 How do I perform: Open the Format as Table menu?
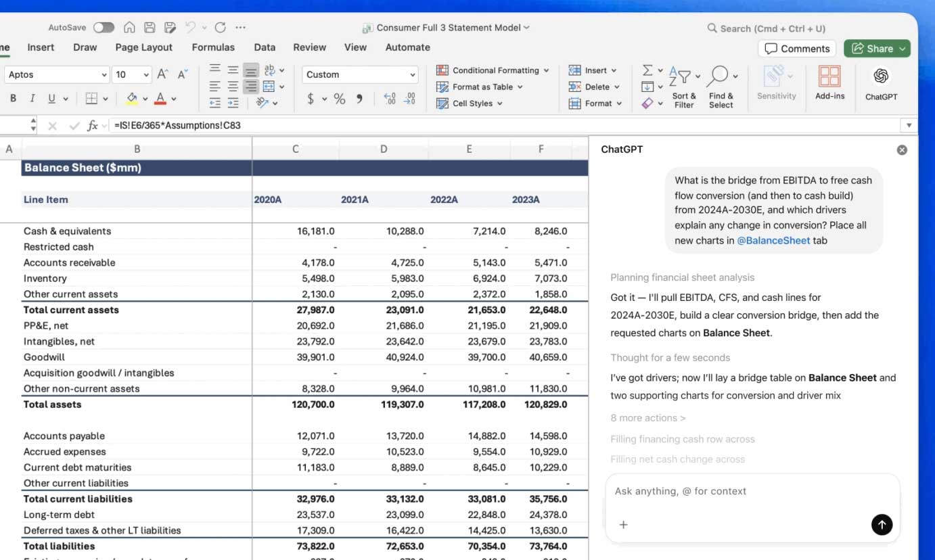coord(479,87)
